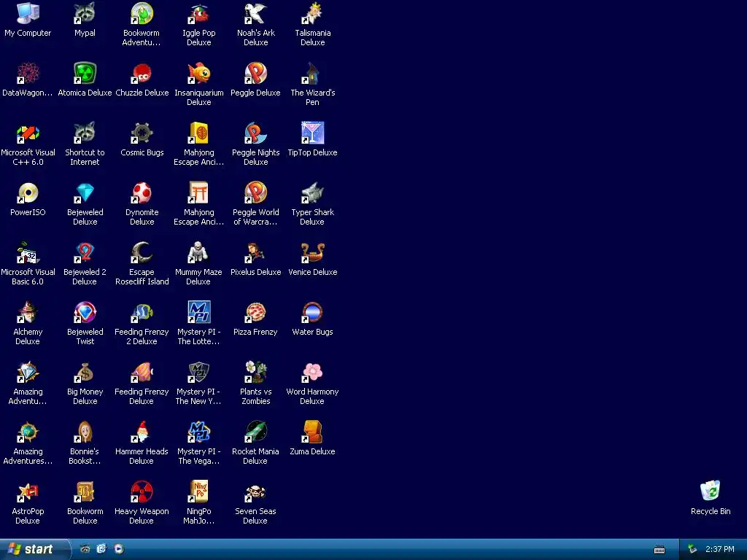The height and width of the screenshot is (560, 747).
Task: Open the Recycle Bin
Action: 711,491
